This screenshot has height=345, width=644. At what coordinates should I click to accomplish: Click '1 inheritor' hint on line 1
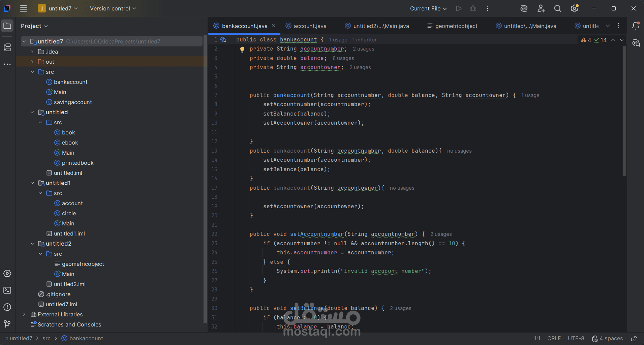tap(364, 40)
